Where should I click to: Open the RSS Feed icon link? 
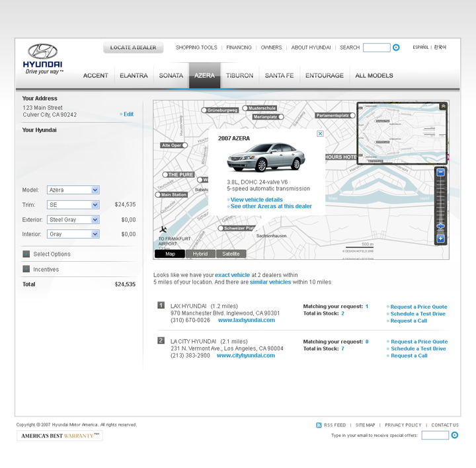(319, 425)
